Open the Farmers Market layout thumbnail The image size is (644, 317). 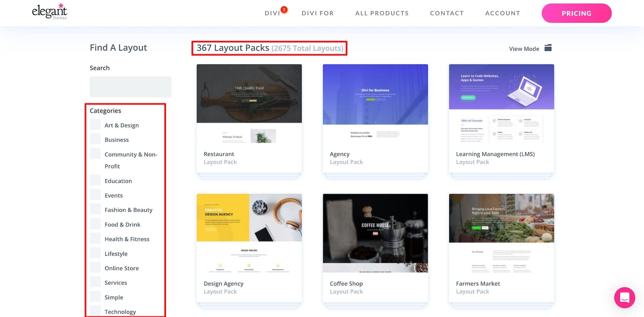tap(501, 233)
